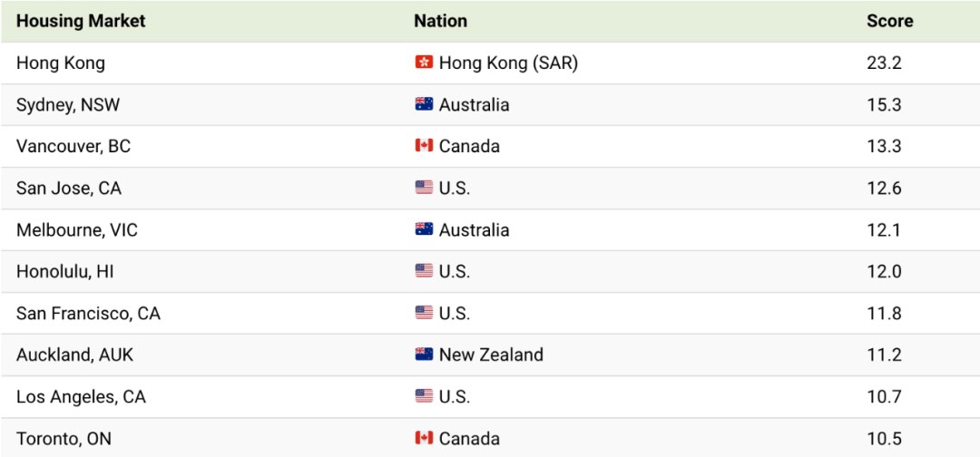
Task: Click the U.S. flag in Honolulu row
Action: pos(424,272)
